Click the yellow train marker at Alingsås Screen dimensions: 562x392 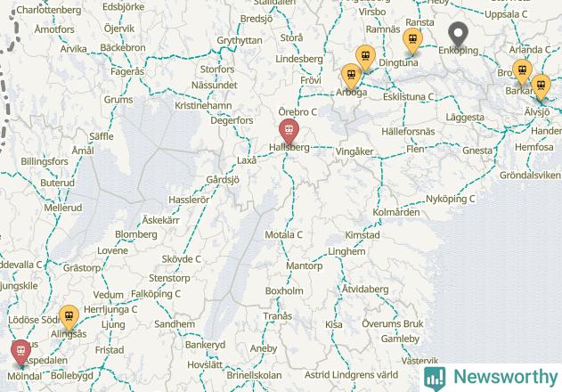(69, 318)
